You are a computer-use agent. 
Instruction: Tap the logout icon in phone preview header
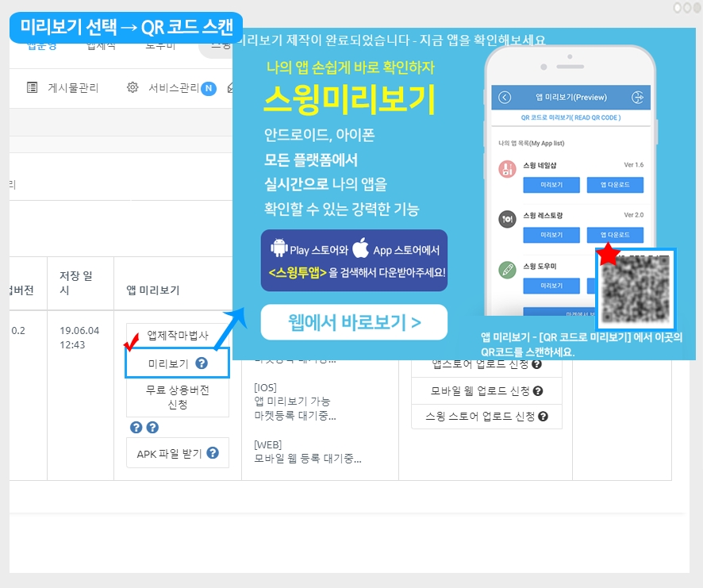click(638, 98)
